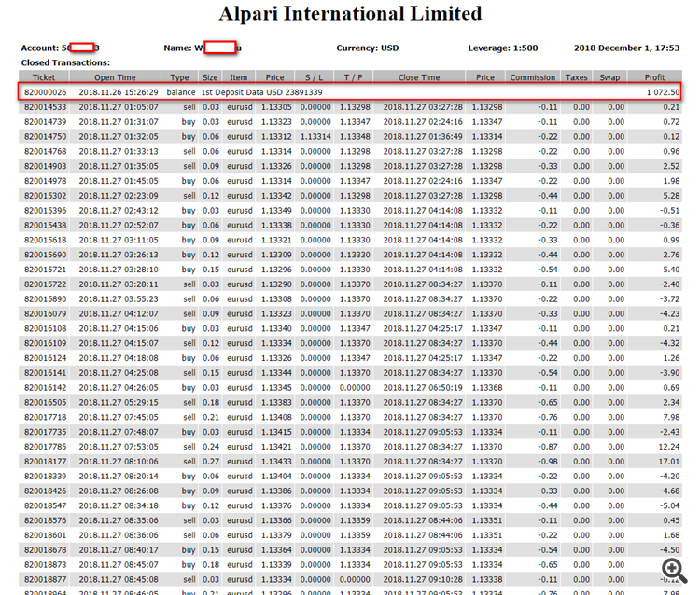Image resolution: width=700 pixels, height=595 pixels.
Task: Select ticket 820016141
Action: (x=45, y=372)
